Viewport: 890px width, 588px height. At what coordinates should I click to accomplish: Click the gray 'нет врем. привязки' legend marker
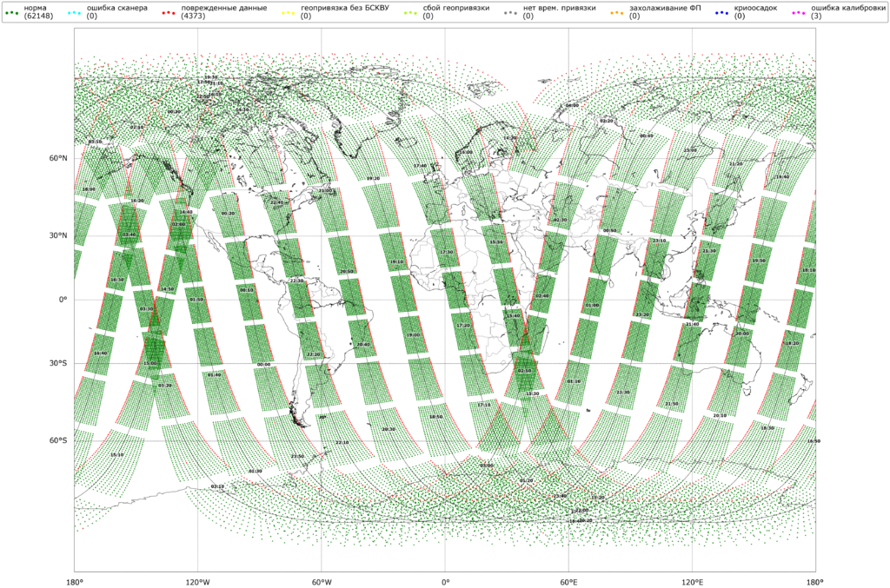[509, 12]
